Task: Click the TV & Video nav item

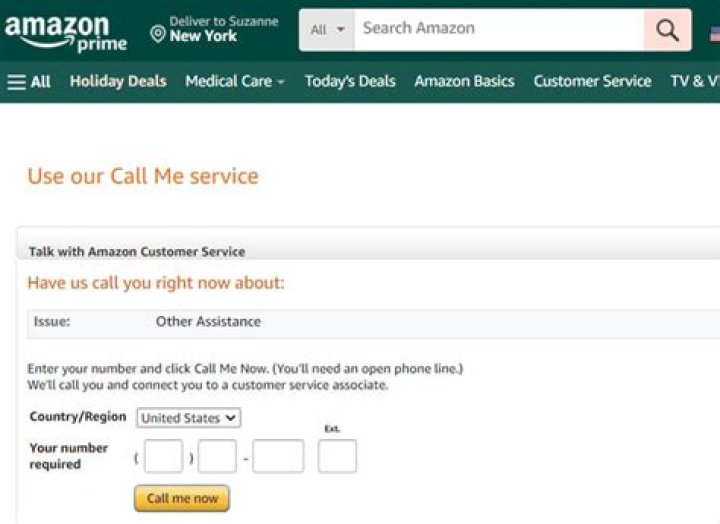Action: [694, 82]
